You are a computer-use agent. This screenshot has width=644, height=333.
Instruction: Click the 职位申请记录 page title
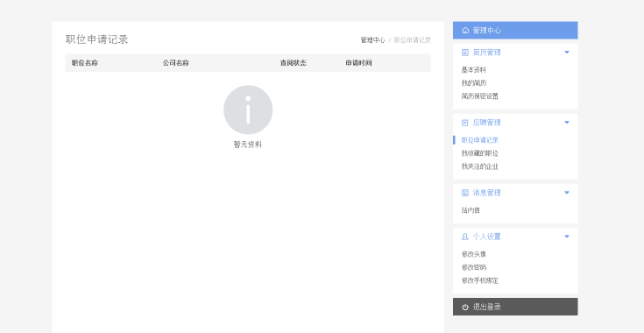click(97, 39)
